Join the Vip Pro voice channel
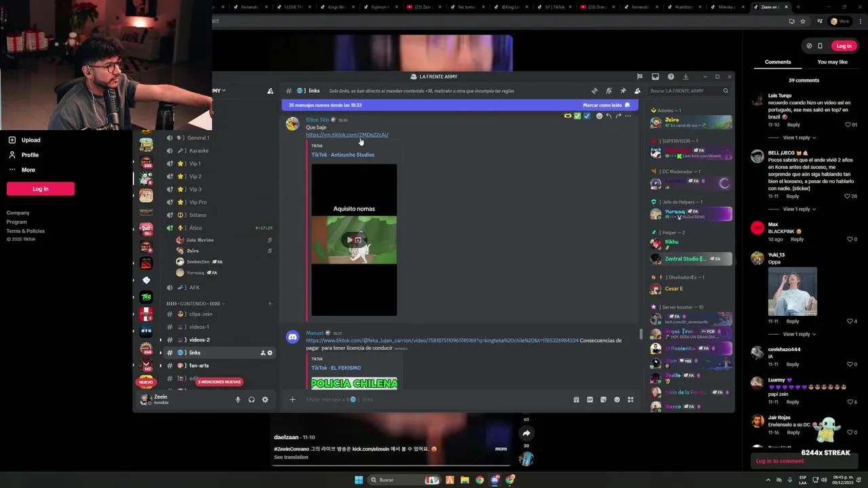 [x=221, y=202]
